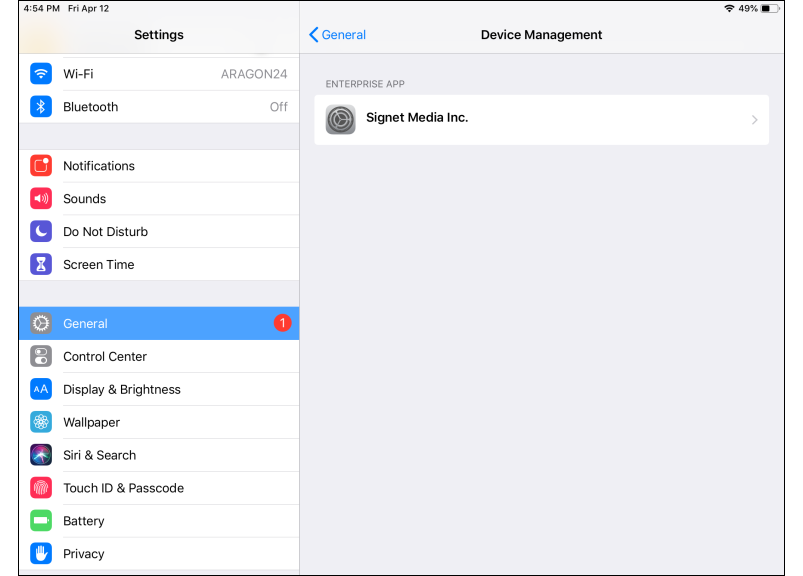Open Display & Brightness settings
803x576 pixels.
[x=122, y=390]
